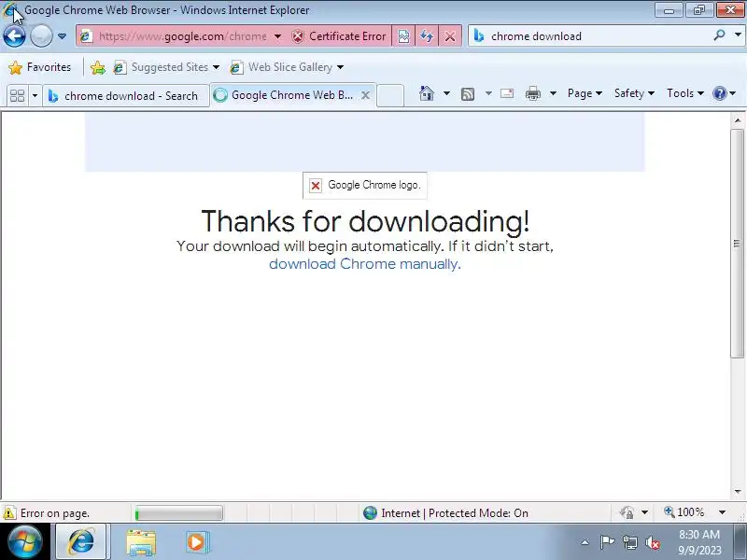The width and height of the screenshot is (747, 560).
Task: Click the status bar privacy lock icon
Action: pos(627,512)
